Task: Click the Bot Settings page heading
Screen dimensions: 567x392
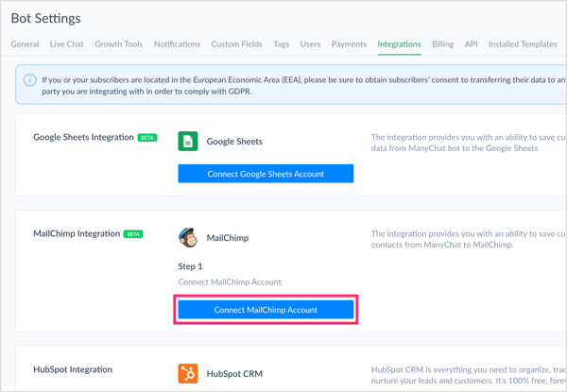Action: pos(46,19)
